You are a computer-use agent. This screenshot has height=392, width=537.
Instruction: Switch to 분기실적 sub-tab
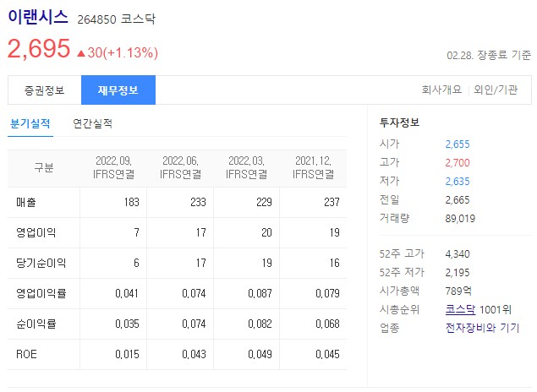[x=30, y=123]
